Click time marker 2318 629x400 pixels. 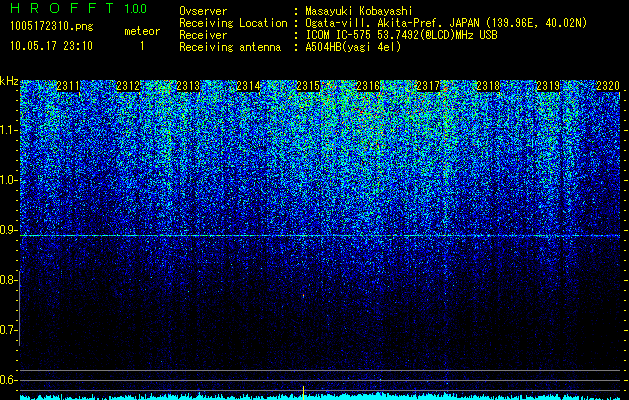(x=488, y=86)
